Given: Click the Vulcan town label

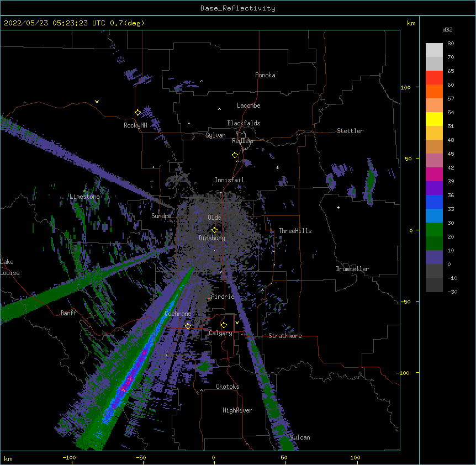Looking at the screenshot, I should (300, 437).
